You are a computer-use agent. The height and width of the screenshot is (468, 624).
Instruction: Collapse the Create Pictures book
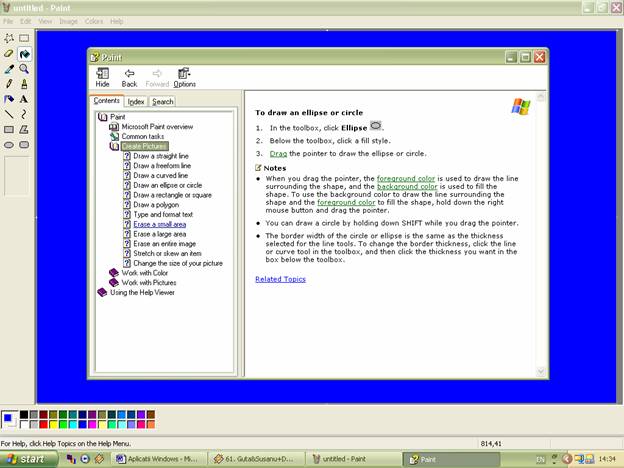click(143, 146)
